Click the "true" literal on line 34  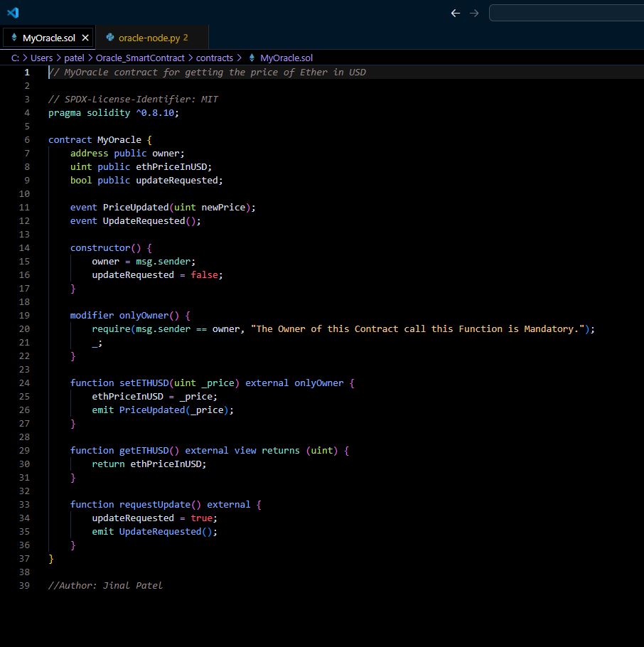click(202, 518)
